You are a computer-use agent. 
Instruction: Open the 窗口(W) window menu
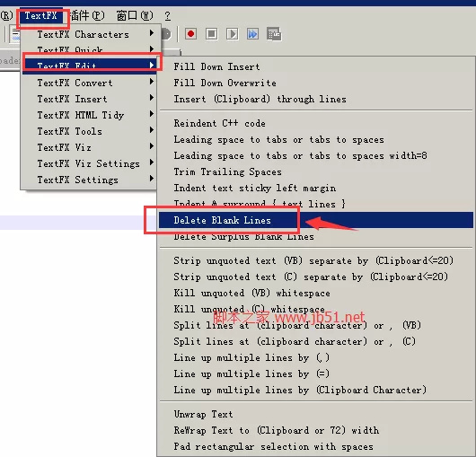[x=135, y=15]
